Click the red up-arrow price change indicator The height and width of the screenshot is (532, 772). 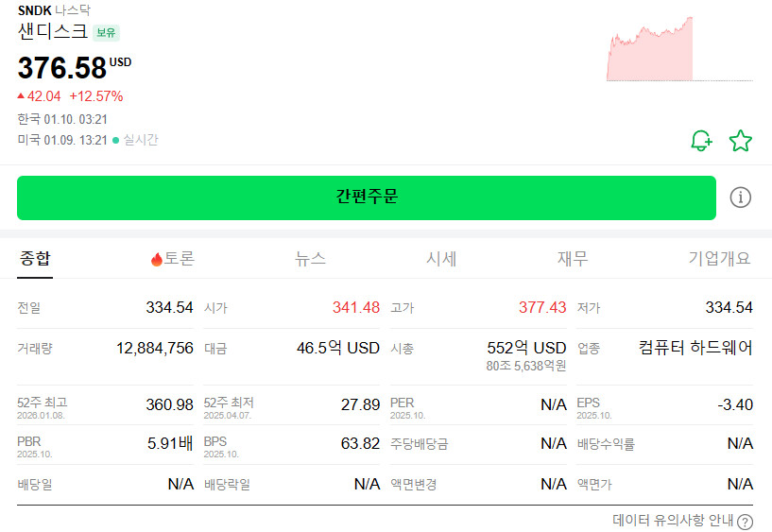tap(21, 95)
